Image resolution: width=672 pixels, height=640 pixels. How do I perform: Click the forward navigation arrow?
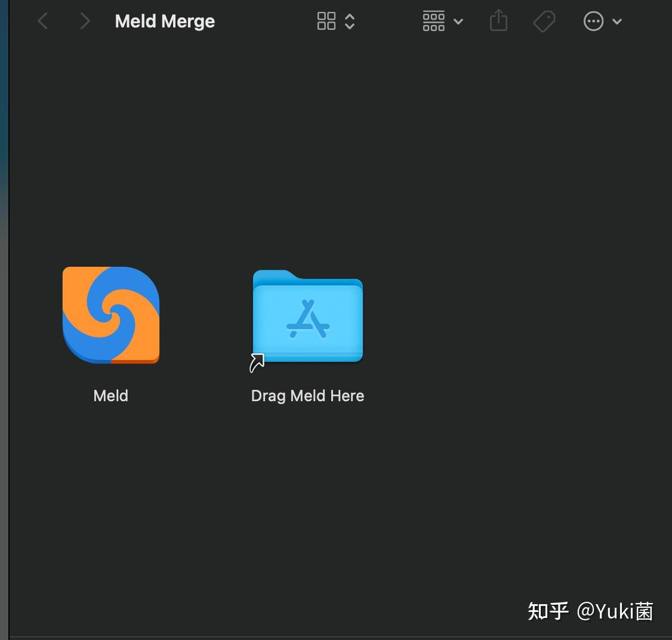[x=85, y=21]
